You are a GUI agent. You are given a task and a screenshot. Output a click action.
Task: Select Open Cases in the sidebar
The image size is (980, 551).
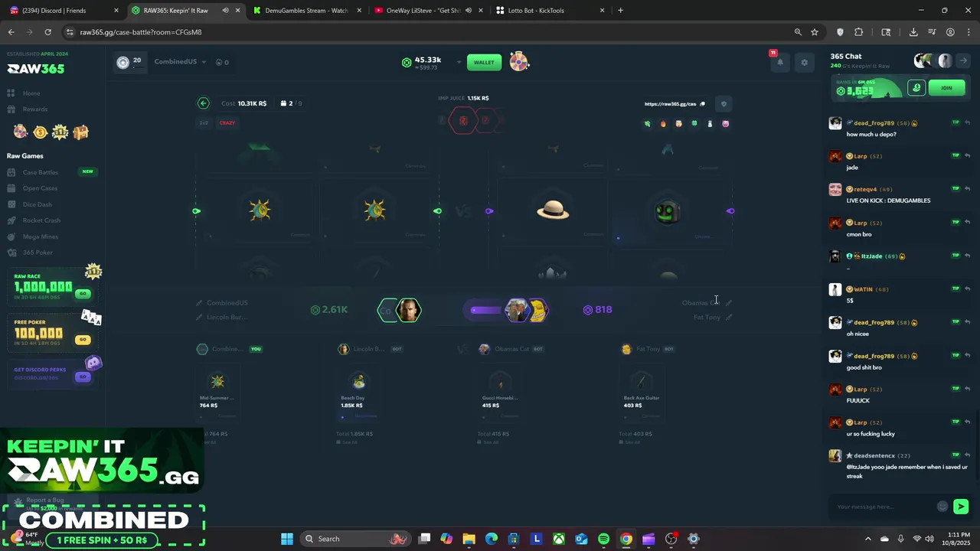(40, 188)
